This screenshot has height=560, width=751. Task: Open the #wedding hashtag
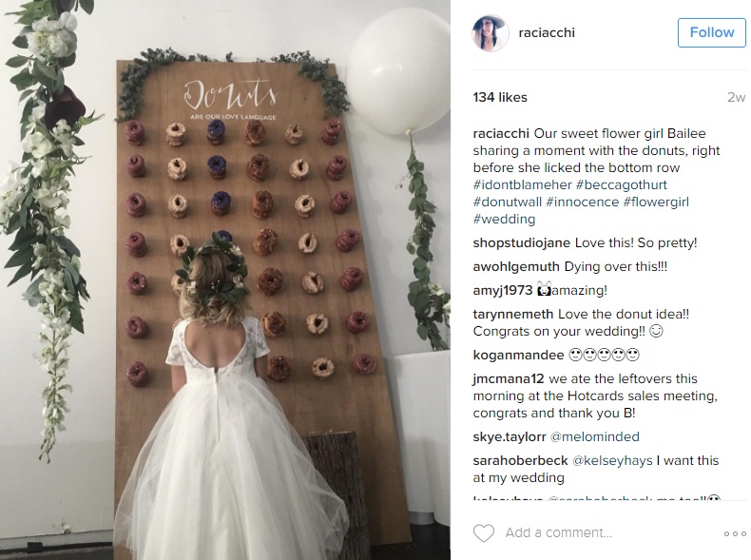coord(505,220)
